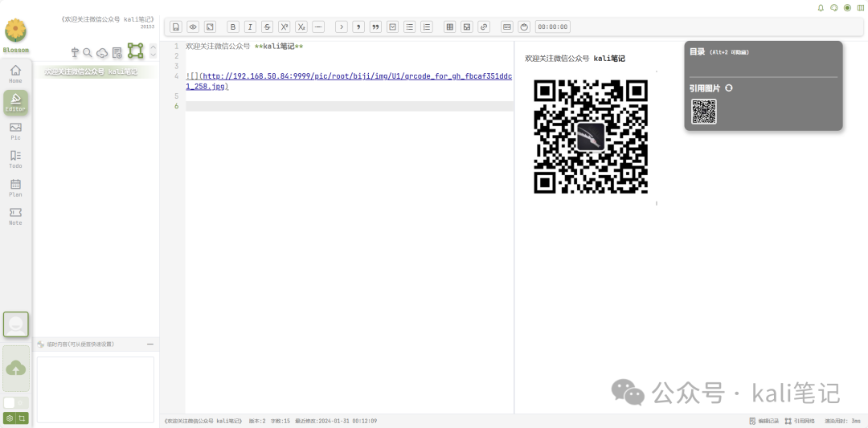Insert checkbox task list from toolbar
This screenshot has height=428, width=868.
(392, 26)
